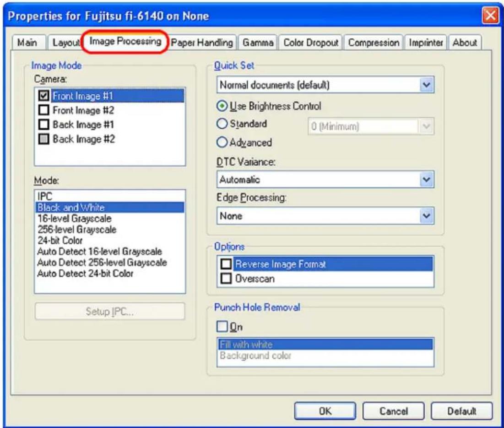This screenshot has height=428, width=504.
Task: Close the Properties dialog
Action: tap(490, 15)
